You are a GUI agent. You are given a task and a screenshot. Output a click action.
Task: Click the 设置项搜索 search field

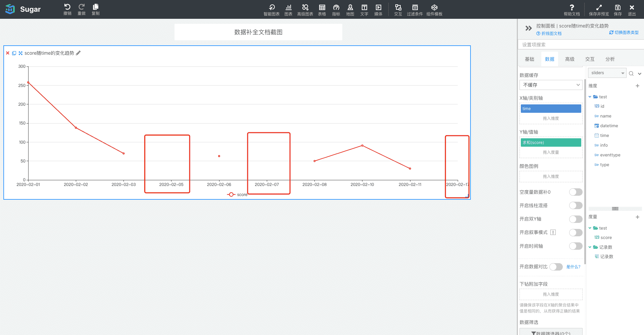pos(581,45)
